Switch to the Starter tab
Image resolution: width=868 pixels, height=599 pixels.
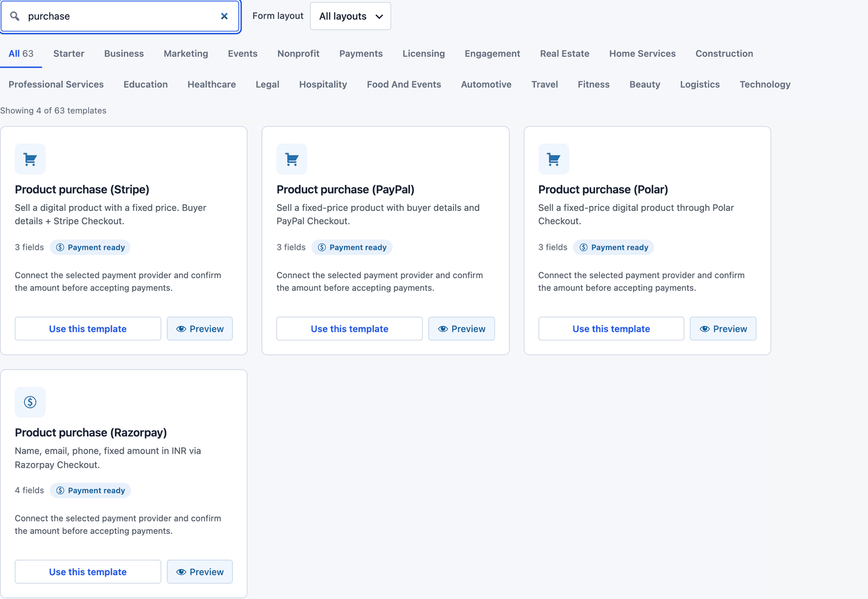[69, 54]
